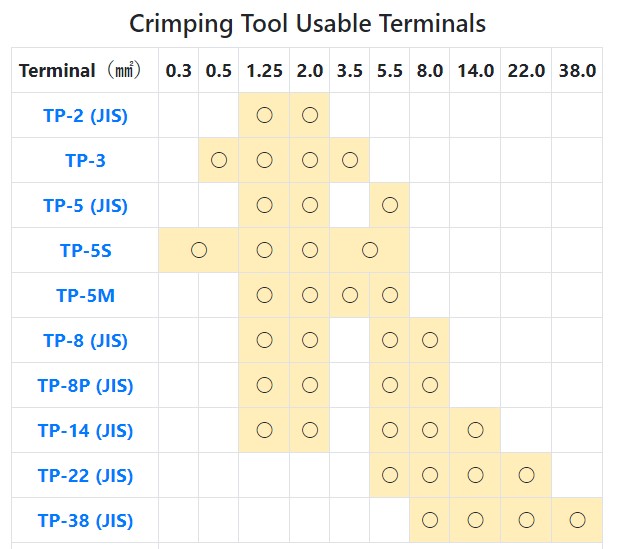The width and height of the screenshot is (637, 549).
Task: Click the TP-3 row circle under 0.5
Action: [218, 160]
